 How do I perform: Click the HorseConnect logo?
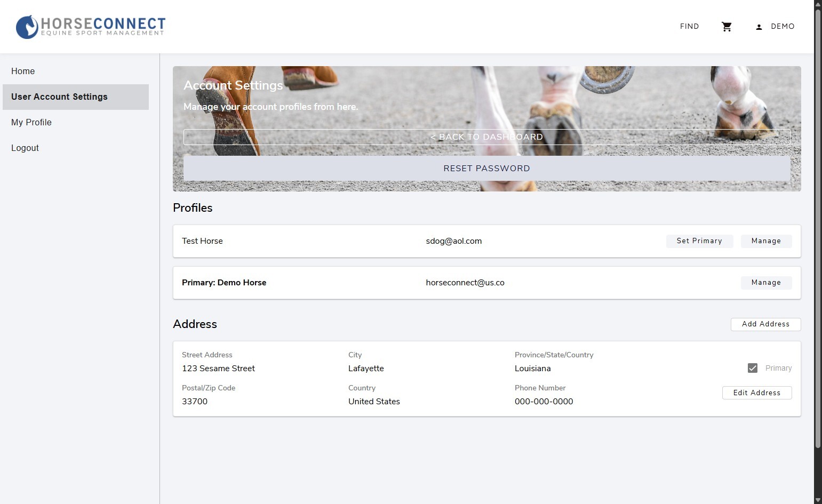[x=91, y=27]
